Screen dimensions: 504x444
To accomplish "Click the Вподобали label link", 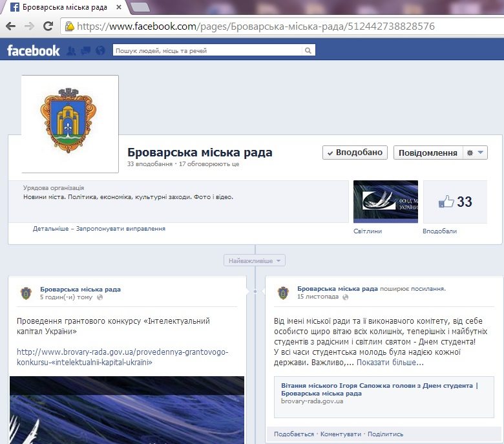I will point(440,231).
